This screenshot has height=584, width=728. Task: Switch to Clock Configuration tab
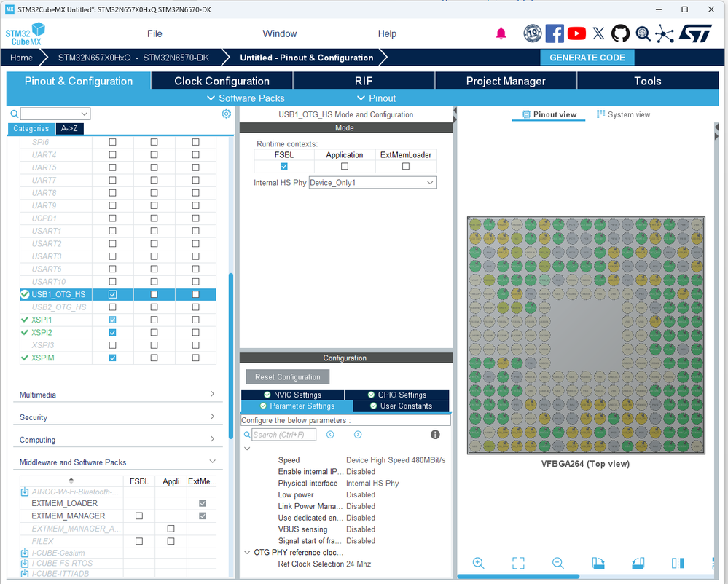222,81
